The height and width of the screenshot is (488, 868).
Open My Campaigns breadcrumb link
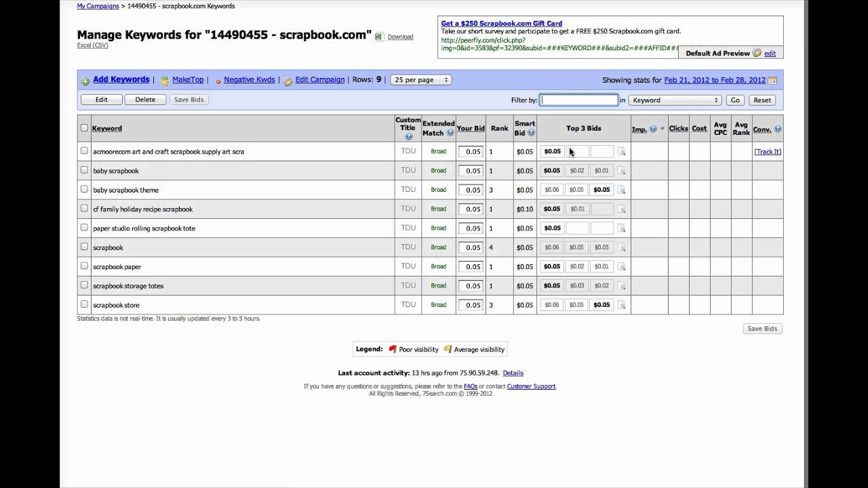click(x=96, y=6)
